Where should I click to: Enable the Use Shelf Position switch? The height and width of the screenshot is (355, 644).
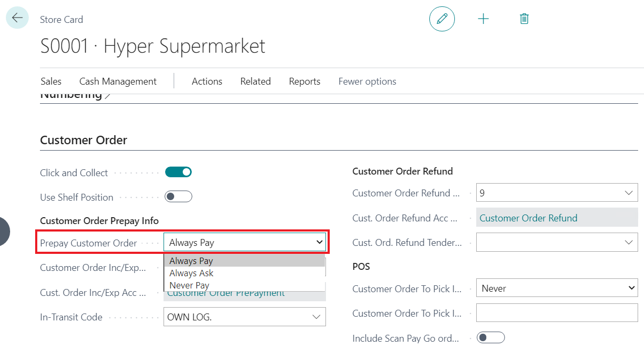click(178, 197)
